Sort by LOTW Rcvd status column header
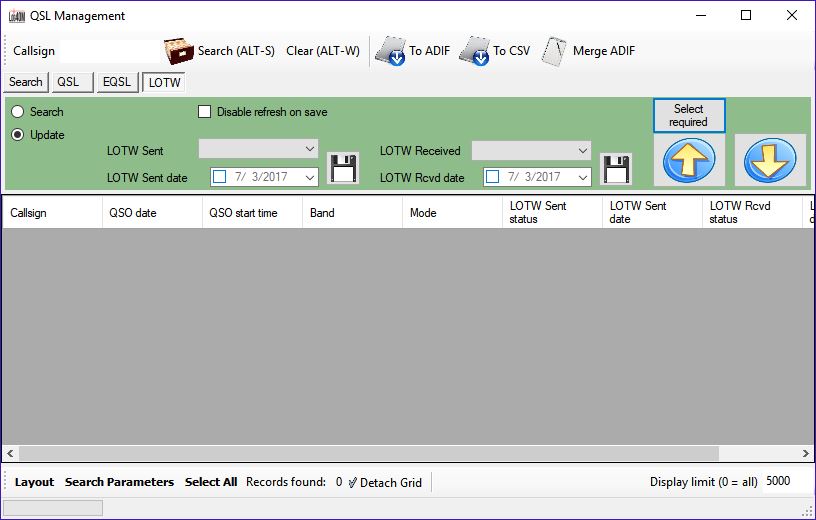This screenshot has height=520, width=816. point(752,213)
